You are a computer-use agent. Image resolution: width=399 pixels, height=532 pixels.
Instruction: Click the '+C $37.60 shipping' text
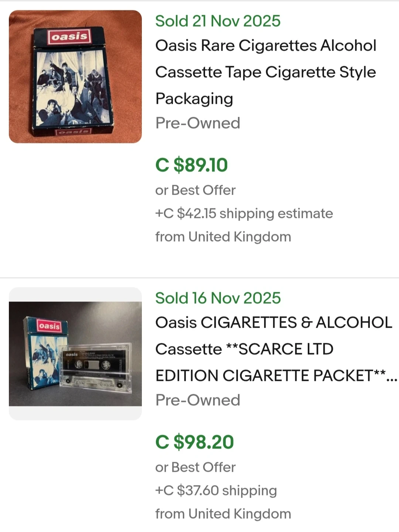216,491
